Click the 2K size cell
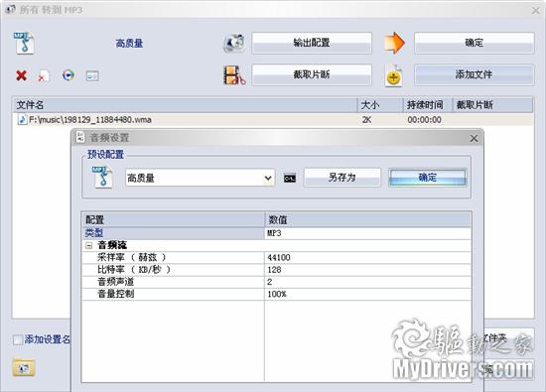546x392 pixels. 366,120
